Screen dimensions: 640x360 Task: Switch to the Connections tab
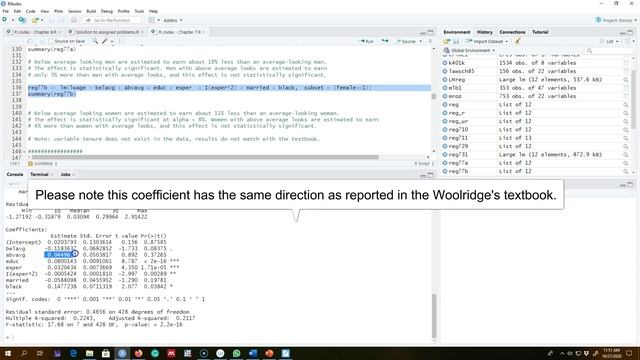(x=512, y=32)
